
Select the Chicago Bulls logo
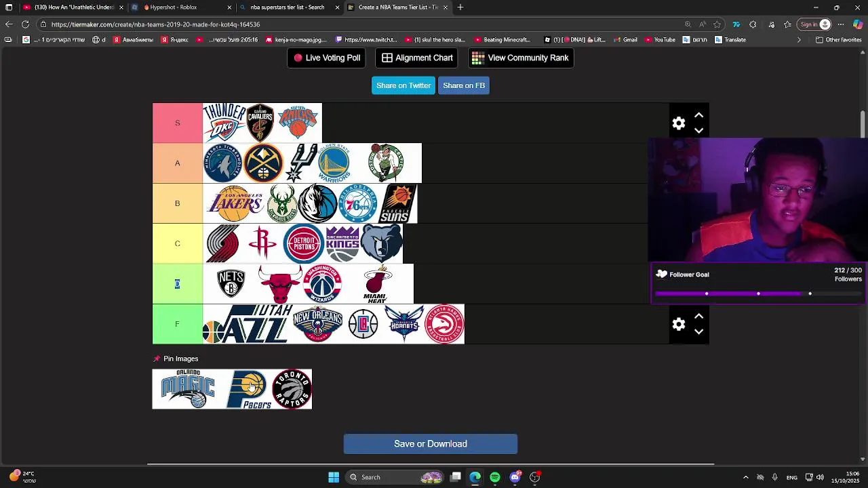(279, 284)
